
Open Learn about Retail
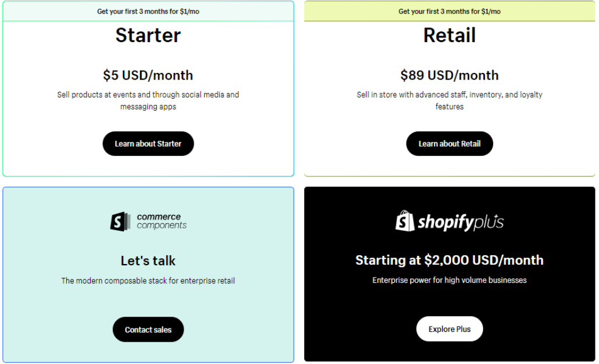click(449, 144)
